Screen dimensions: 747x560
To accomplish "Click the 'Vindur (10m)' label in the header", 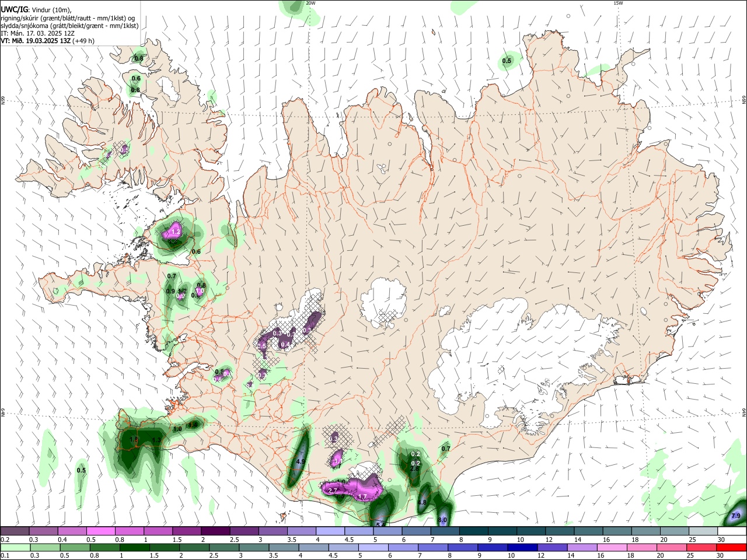I will click(50, 10).
